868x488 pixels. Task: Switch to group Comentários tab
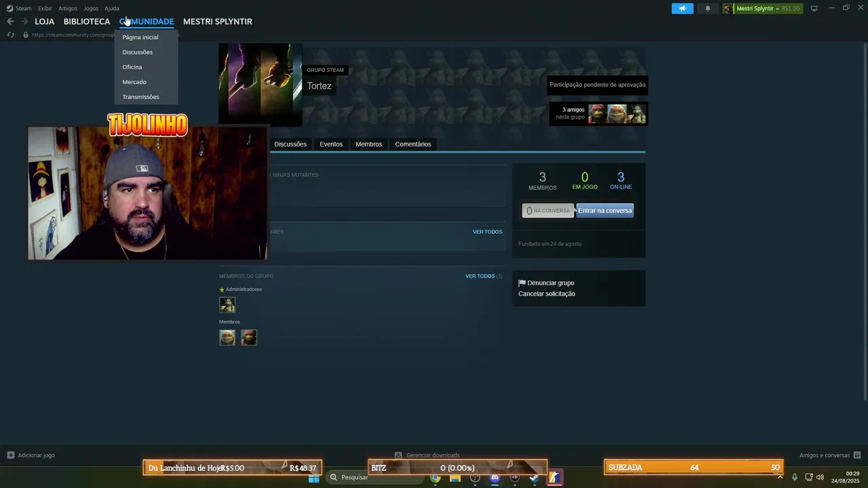click(413, 144)
